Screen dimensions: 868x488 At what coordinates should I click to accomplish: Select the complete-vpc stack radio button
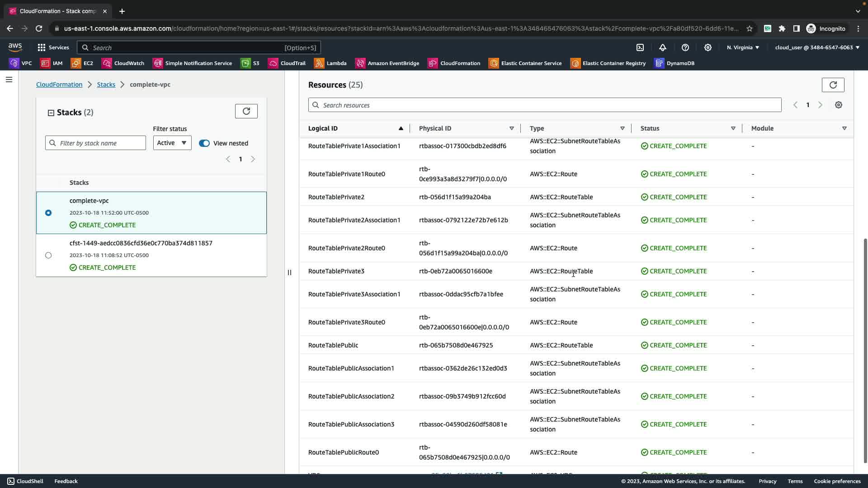[48, 213]
